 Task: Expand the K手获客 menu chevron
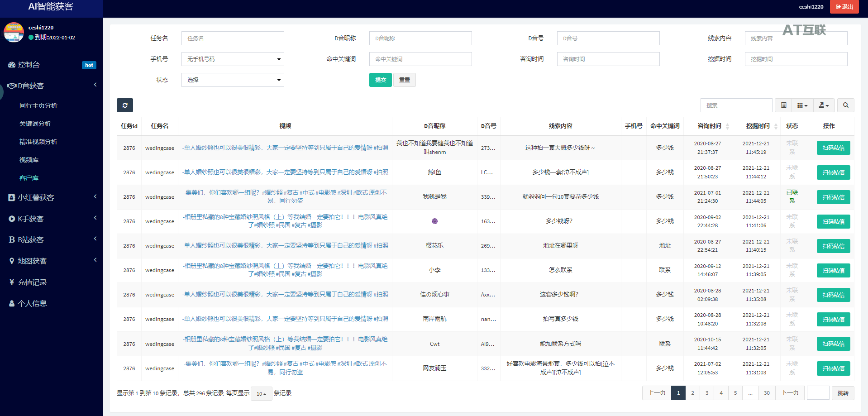95,218
